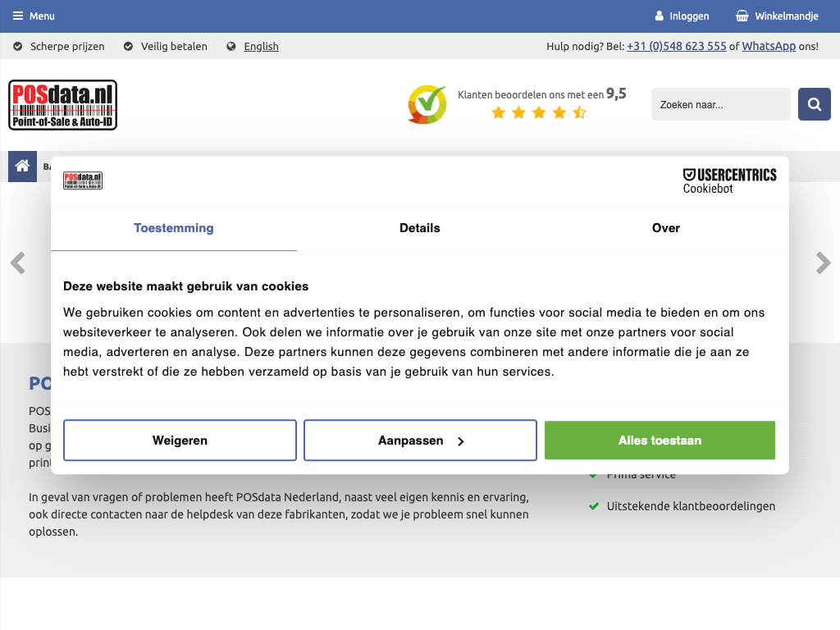Screen dimensions: 840x630
Task: Open the hamburger Menu
Action: click(34, 16)
